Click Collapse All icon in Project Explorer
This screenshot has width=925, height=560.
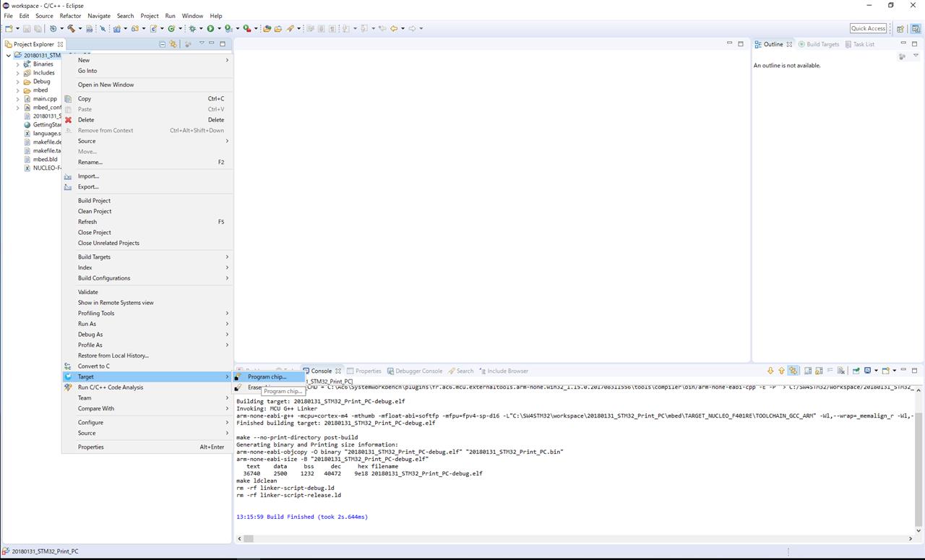click(162, 44)
